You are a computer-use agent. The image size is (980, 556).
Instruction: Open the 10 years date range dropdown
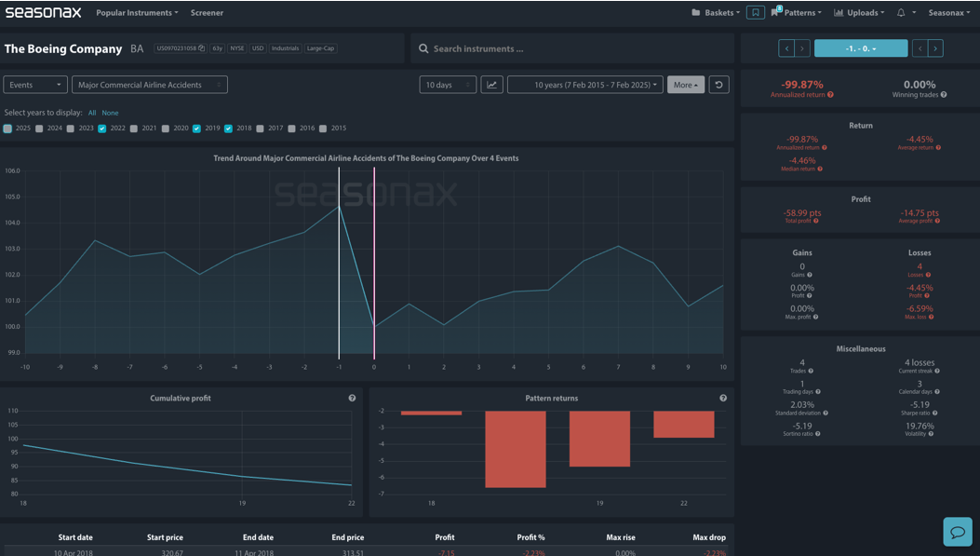[x=585, y=85]
